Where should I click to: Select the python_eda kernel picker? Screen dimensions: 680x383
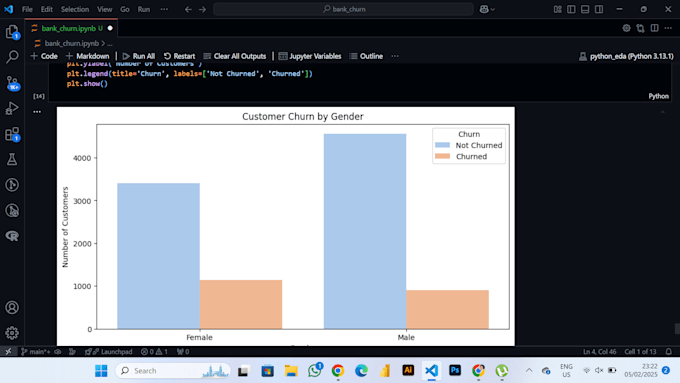[626, 56]
